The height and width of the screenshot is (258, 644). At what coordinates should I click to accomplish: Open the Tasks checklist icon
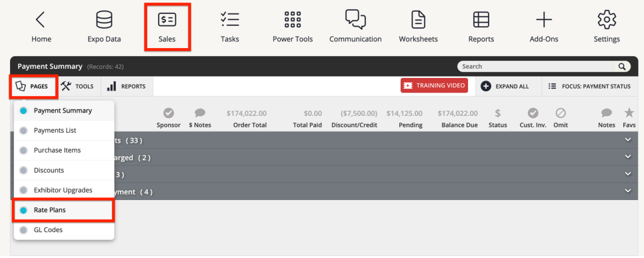pos(229,20)
